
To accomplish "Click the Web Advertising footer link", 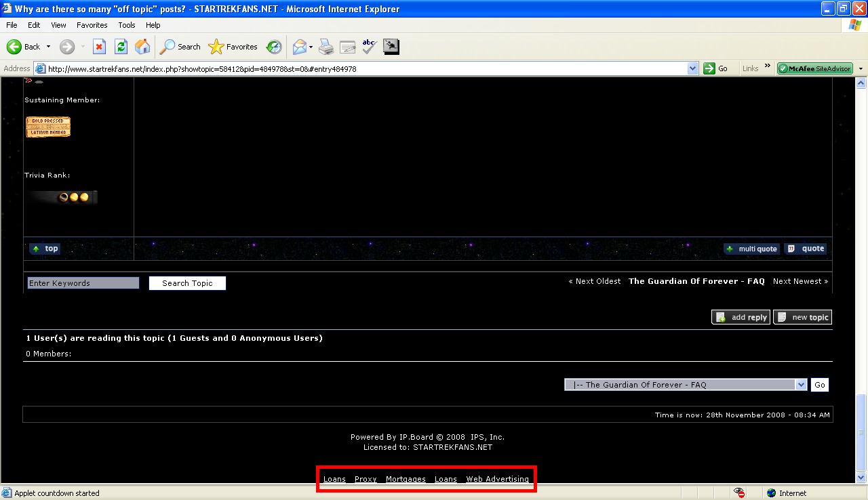I will (497, 479).
